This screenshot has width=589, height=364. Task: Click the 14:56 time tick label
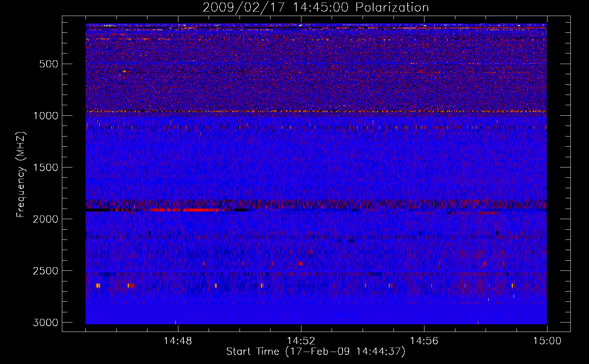[x=424, y=341]
